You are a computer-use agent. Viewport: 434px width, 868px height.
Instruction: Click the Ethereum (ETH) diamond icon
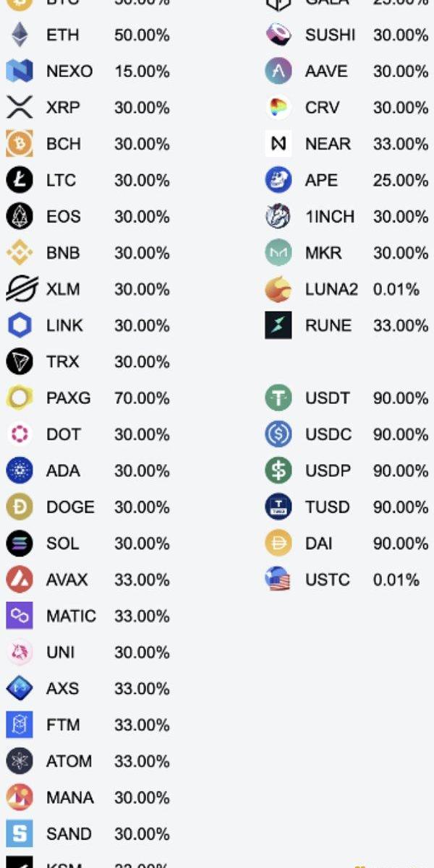[x=20, y=35]
